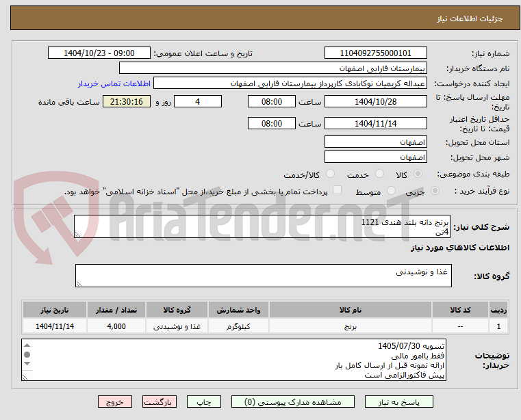Click the غذا و نوشیدنی table cell

pos(177,326)
